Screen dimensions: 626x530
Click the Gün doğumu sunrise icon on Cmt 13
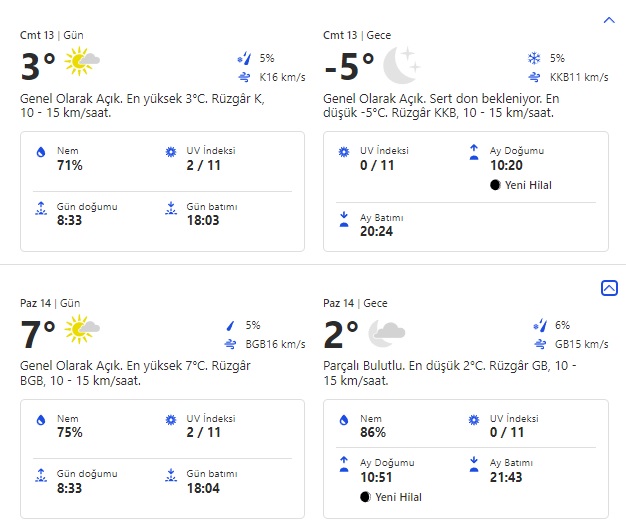click(x=41, y=209)
